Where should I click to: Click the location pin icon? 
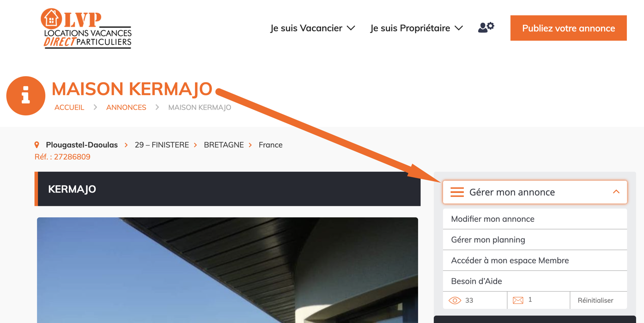[37, 145]
